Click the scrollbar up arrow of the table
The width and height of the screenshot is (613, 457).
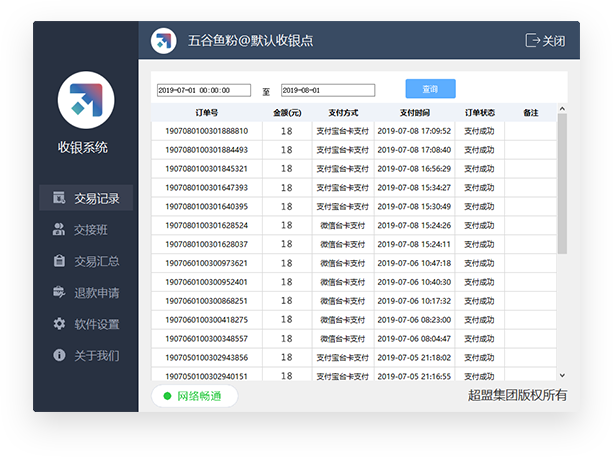[x=562, y=108]
